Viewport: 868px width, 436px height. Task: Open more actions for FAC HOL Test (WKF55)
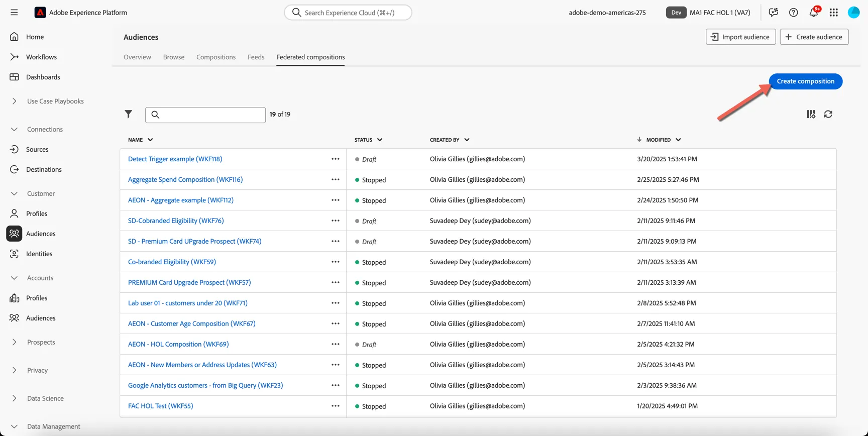335,406
